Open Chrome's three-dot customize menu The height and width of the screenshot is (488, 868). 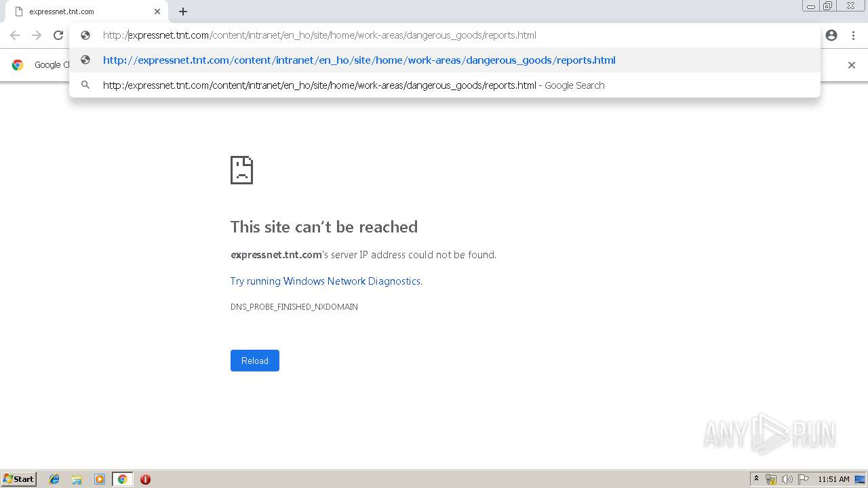[x=853, y=35]
